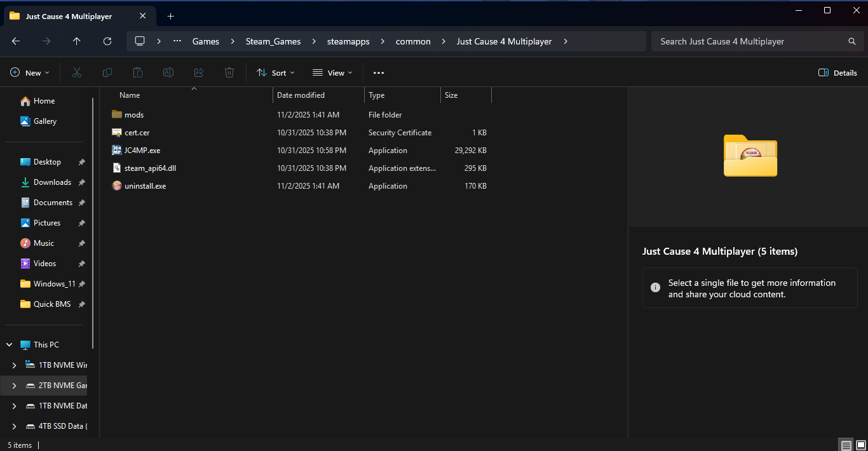Collapse the This PC tree section
The height and width of the screenshot is (451, 868).
click(x=9, y=344)
